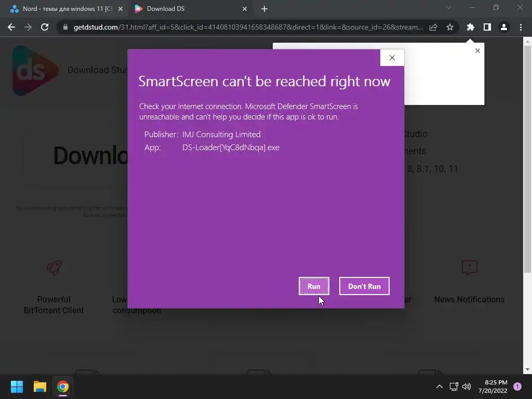Open network status tray icon

click(x=454, y=387)
